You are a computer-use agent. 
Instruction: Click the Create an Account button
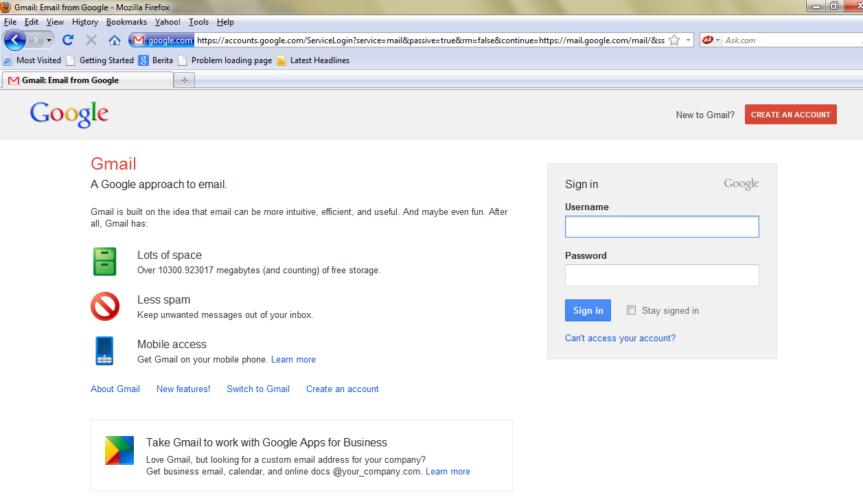point(790,115)
